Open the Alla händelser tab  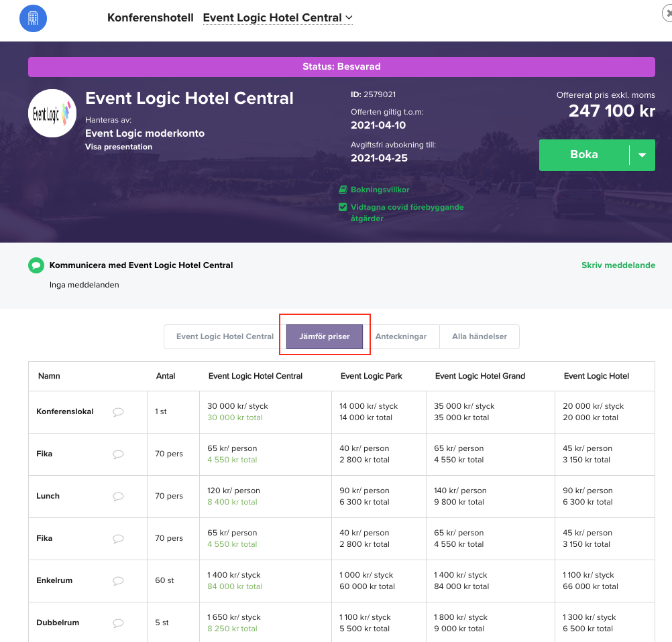tap(480, 336)
